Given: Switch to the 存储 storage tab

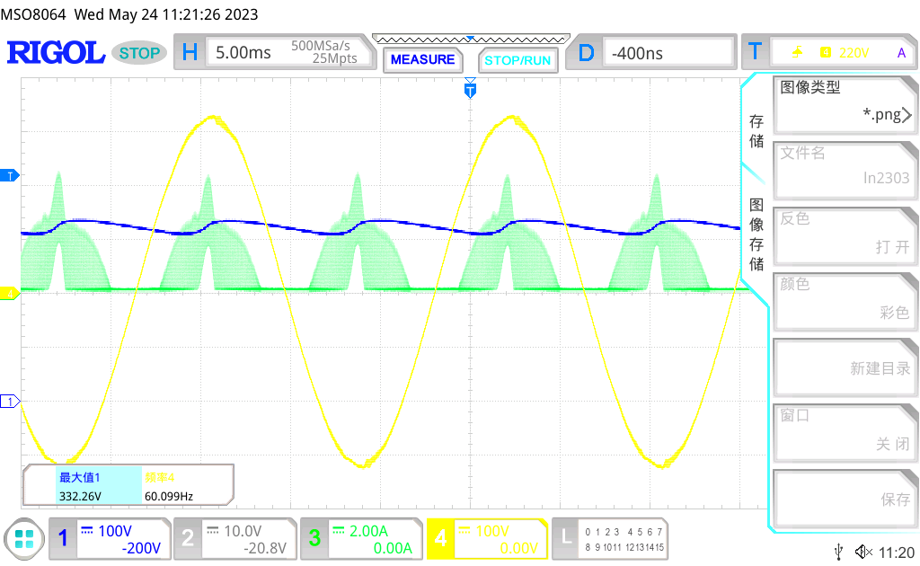Looking at the screenshot, I should tap(756, 131).
